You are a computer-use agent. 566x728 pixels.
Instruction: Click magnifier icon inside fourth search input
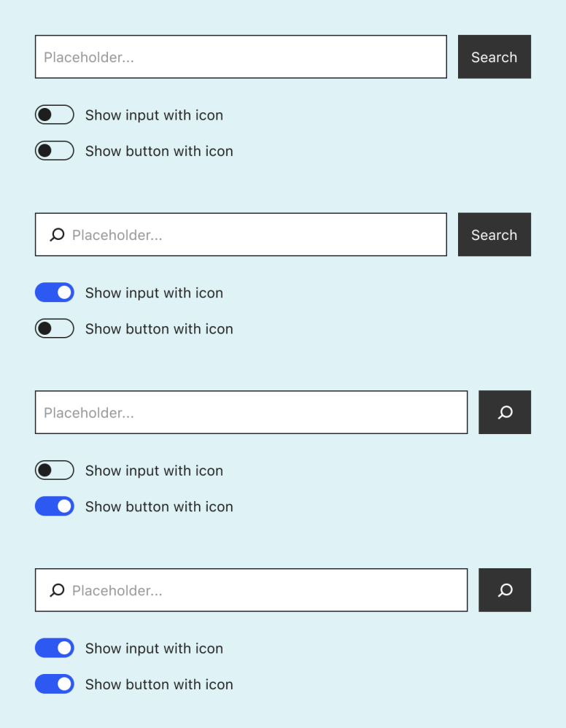click(x=57, y=590)
